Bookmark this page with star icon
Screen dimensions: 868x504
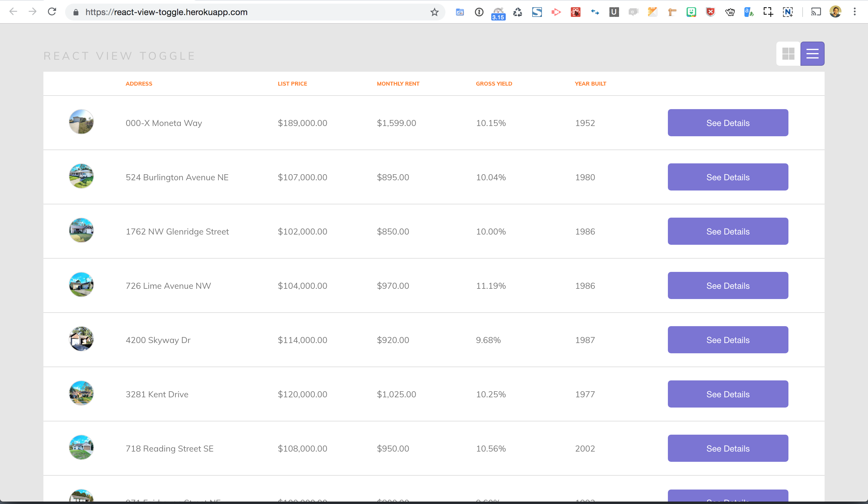pyautogui.click(x=434, y=12)
